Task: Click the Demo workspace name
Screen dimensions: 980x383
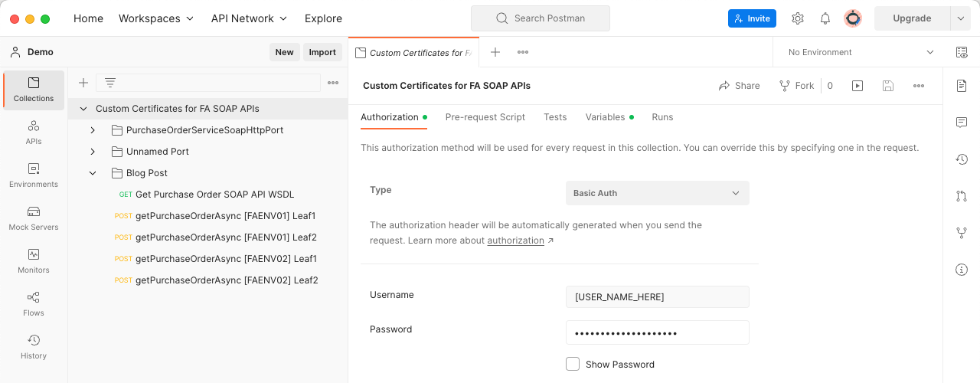Action: pos(41,52)
